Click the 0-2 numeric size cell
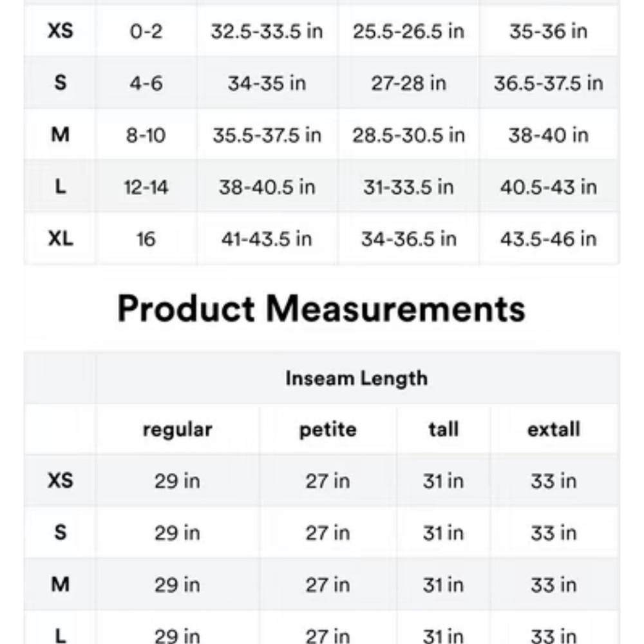 (x=146, y=31)
